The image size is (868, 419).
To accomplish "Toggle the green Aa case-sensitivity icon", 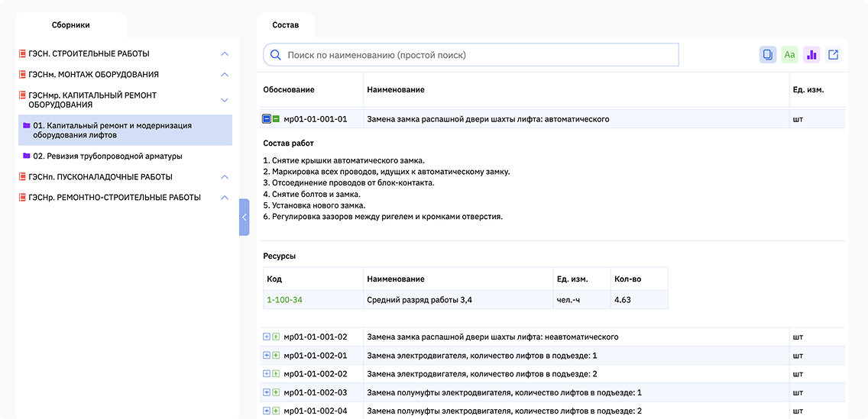I will 790,55.
